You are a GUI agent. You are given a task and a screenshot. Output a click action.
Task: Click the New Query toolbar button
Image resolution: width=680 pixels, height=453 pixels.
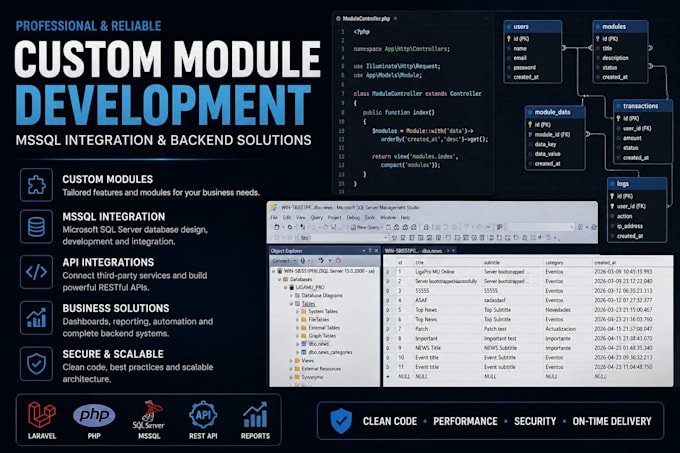[x=365, y=227]
